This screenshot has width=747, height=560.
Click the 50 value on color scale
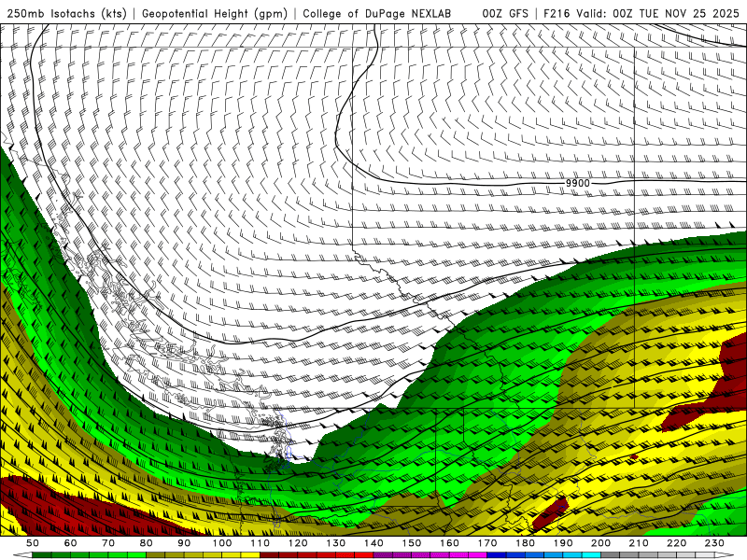coord(33,543)
